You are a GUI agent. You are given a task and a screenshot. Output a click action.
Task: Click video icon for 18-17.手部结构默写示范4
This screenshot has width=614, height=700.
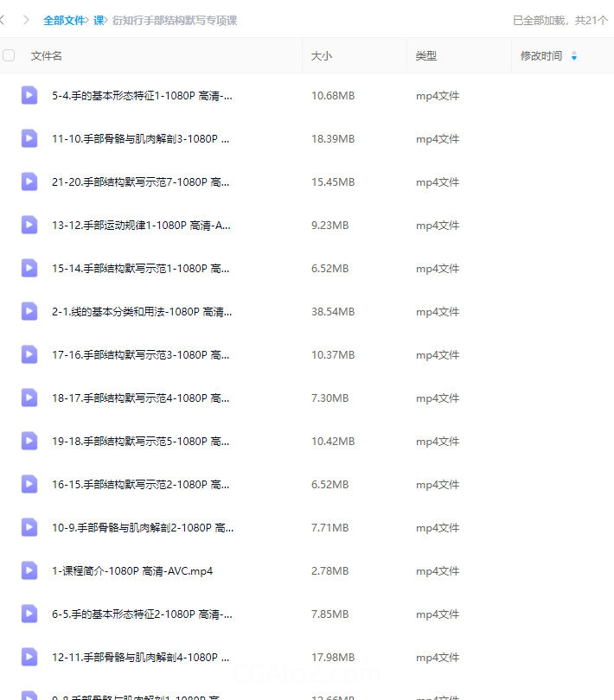pyautogui.click(x=29, y=398)
